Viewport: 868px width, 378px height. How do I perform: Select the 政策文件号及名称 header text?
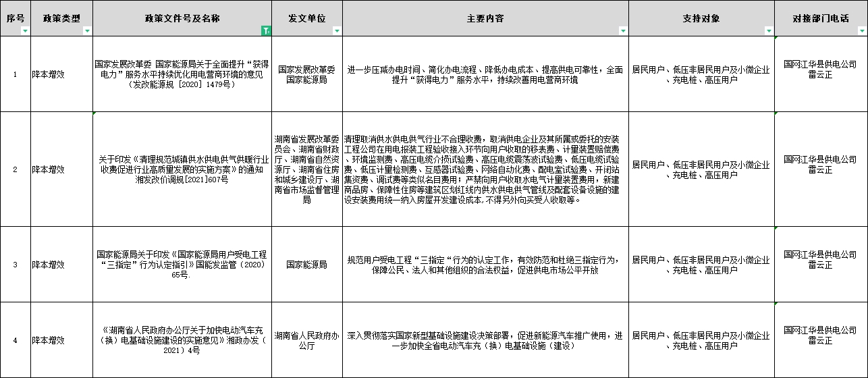[182, 18]
